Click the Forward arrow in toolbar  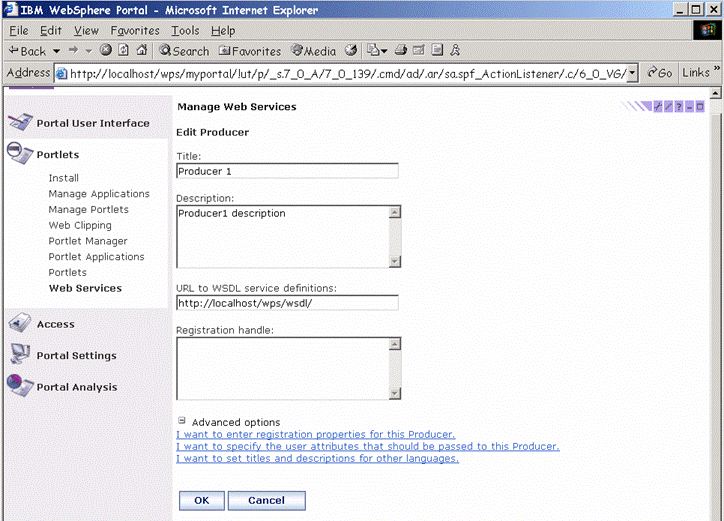73,50
